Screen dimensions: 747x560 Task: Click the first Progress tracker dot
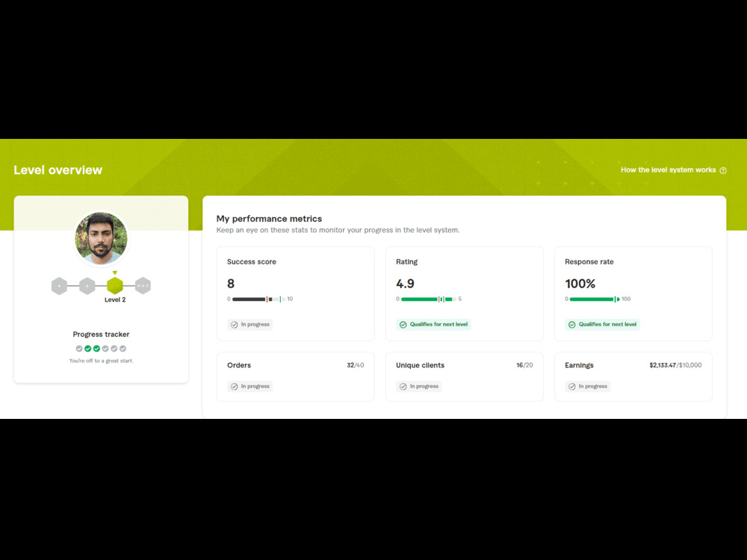[79, 349]
